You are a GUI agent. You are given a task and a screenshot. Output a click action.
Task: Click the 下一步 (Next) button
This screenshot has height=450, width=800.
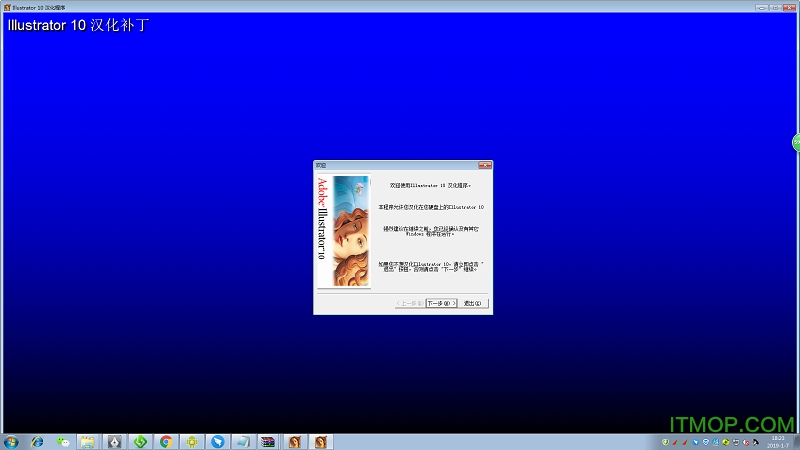pyautogui.click(x=441, y=303)
